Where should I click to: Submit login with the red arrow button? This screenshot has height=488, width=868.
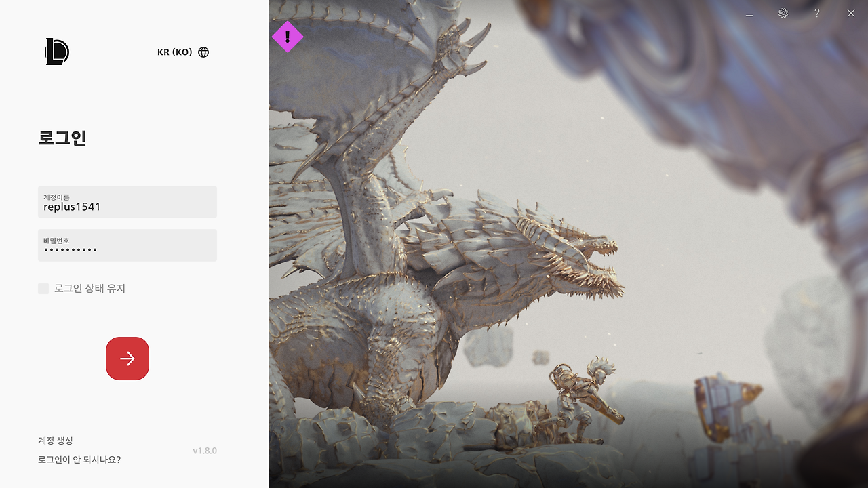127,359
